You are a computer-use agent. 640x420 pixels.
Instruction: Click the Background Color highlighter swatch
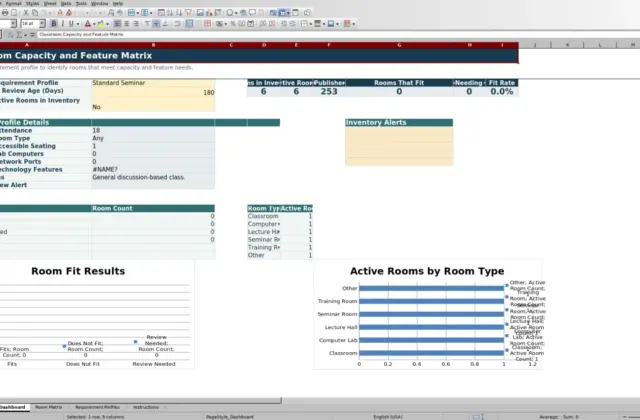100,24
